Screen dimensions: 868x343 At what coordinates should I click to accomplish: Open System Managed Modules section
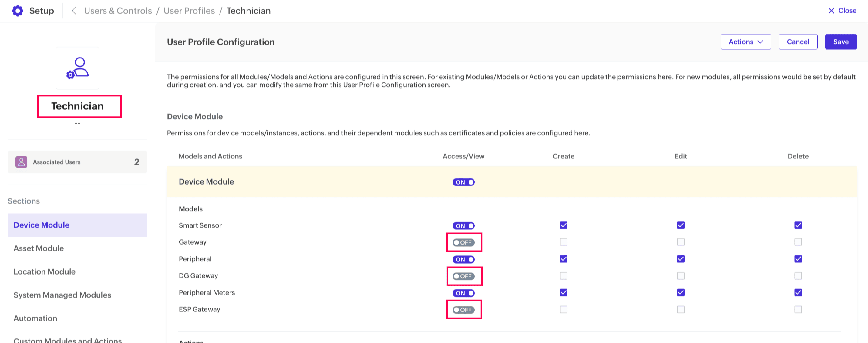pos(62,295)
